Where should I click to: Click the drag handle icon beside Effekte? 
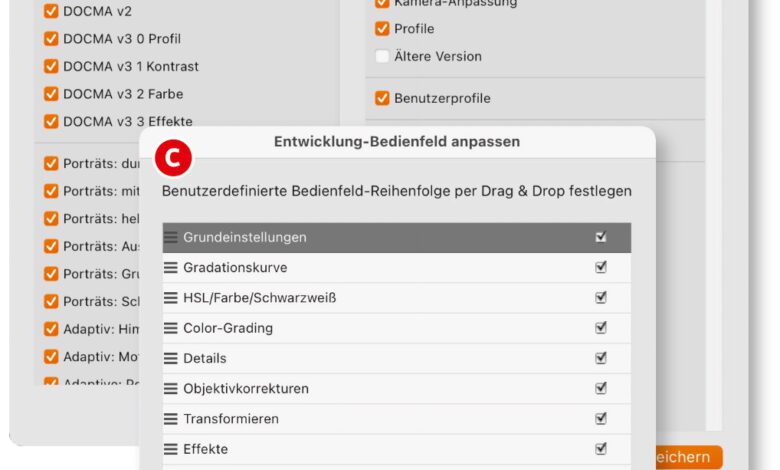[x=171, y=449]
